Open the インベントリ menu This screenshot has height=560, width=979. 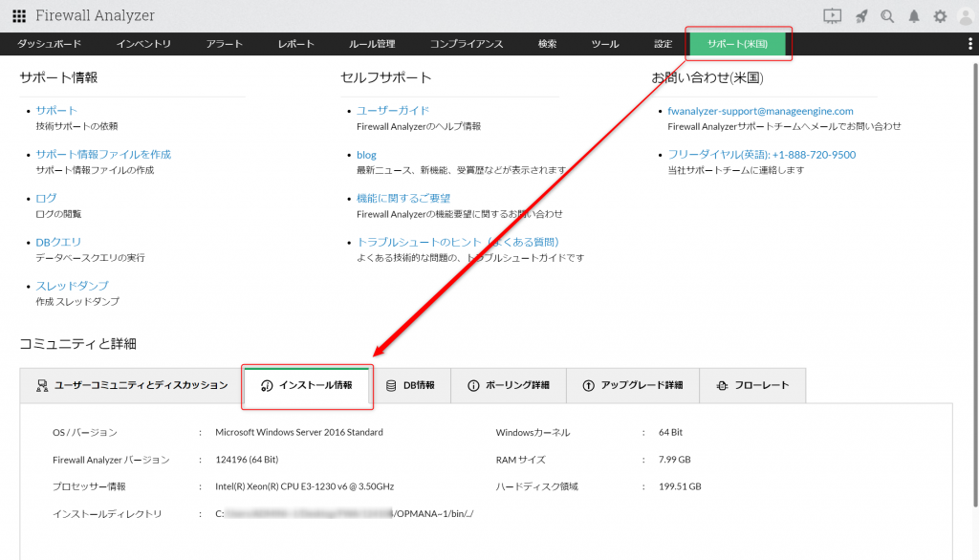coord(143,44)
